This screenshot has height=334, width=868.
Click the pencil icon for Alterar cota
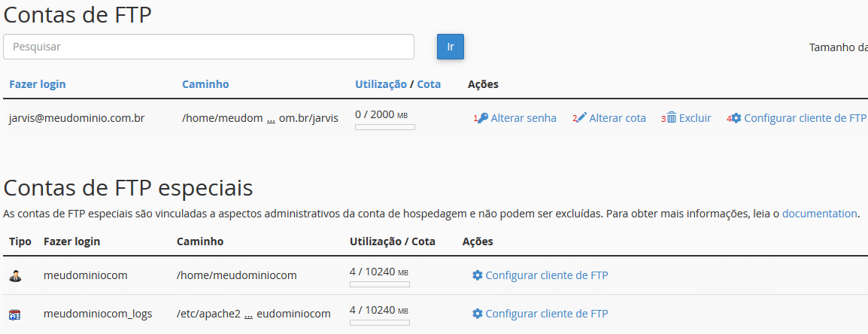581,118
